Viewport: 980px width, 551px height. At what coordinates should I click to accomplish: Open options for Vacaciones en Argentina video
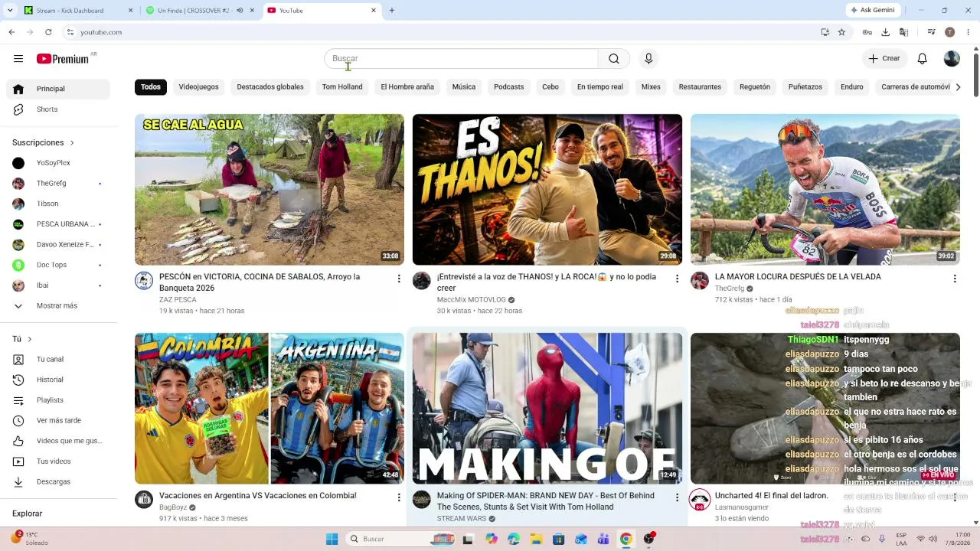(x=399, y=497)
